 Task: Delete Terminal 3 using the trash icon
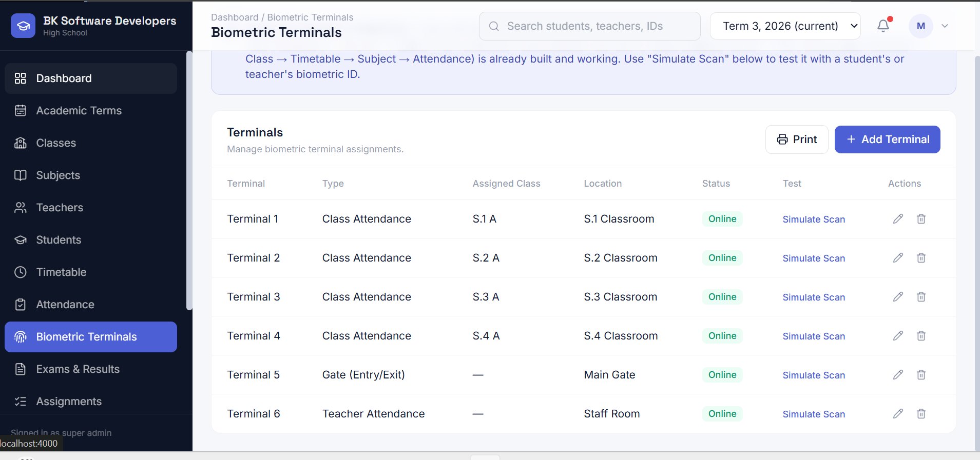click(921, 297)
